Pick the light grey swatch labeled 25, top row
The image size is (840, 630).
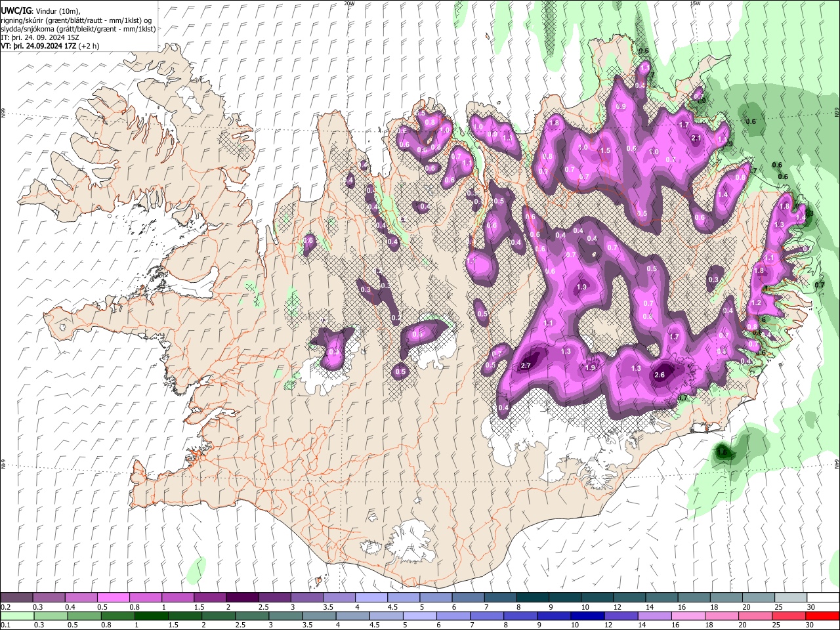[x=791, y=598]
